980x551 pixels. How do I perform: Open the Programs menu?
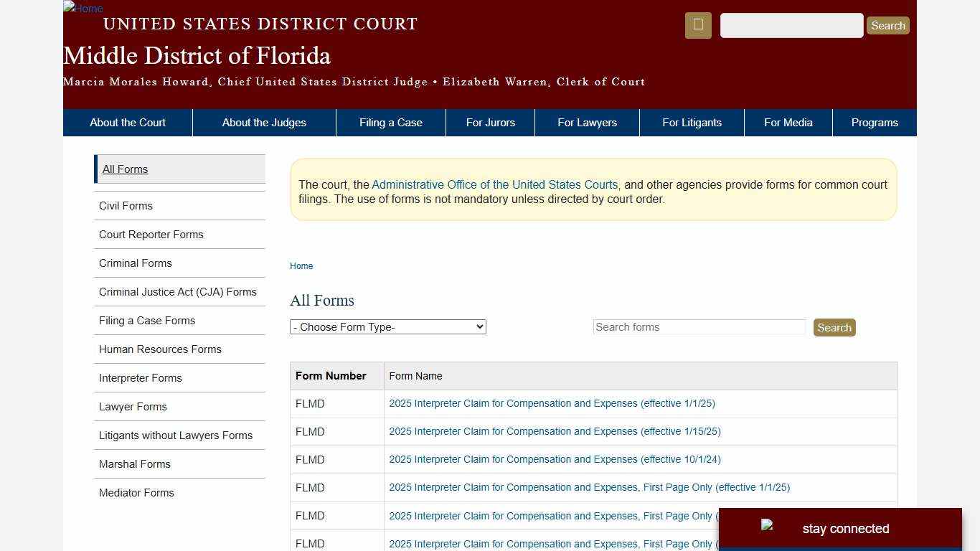[875, 122]
